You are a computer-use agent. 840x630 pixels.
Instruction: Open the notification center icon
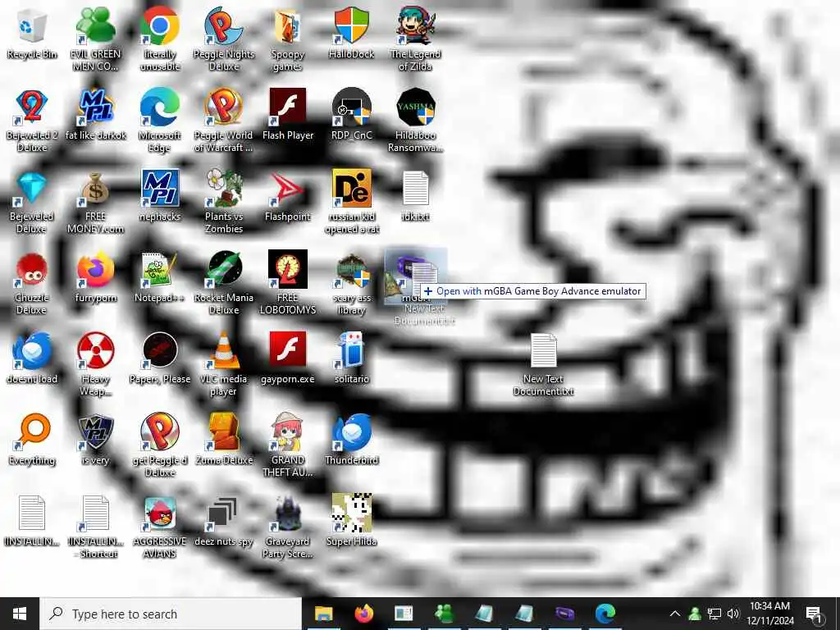(x=814, y=614)
